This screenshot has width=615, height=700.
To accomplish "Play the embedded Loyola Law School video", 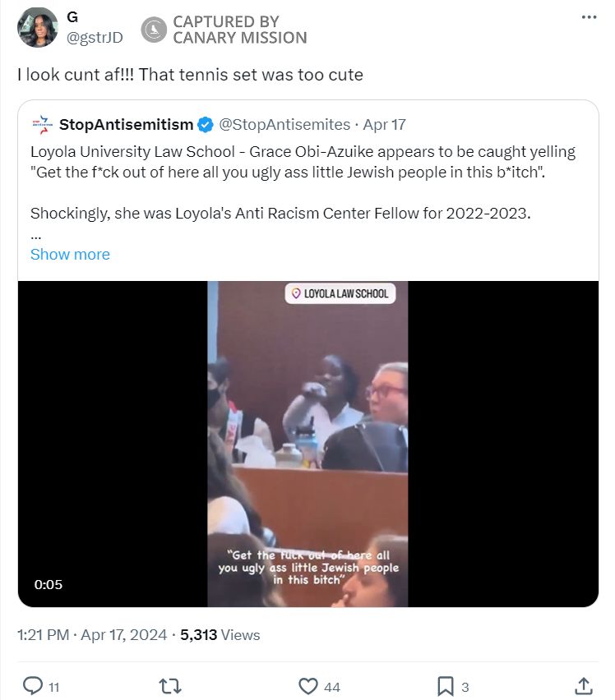I will tap(307, 444).
